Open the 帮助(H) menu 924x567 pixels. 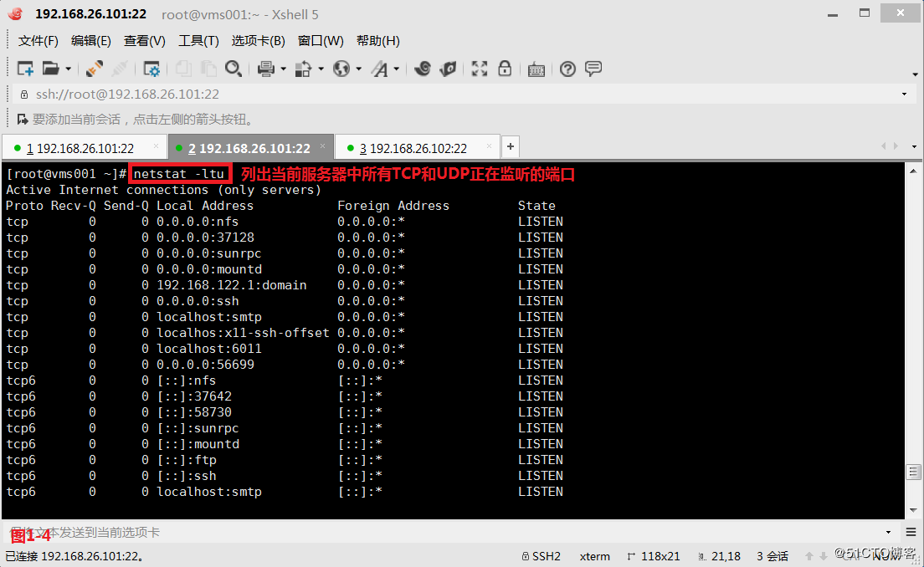pyautogui.click(x=378, y=41)
